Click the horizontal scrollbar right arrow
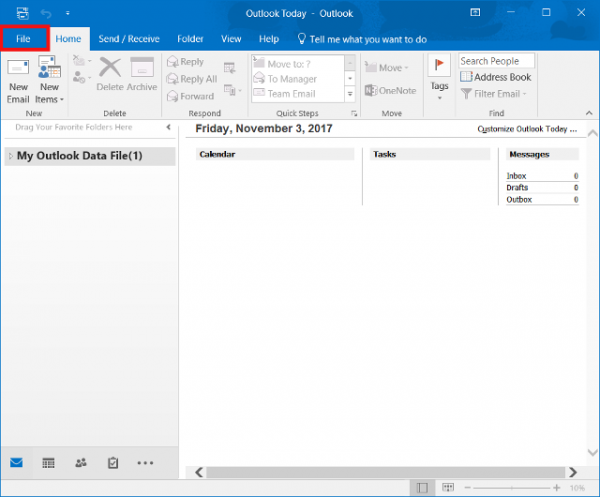Image resolution: width=600 pixels, height=497 pixels. (573, 472)
